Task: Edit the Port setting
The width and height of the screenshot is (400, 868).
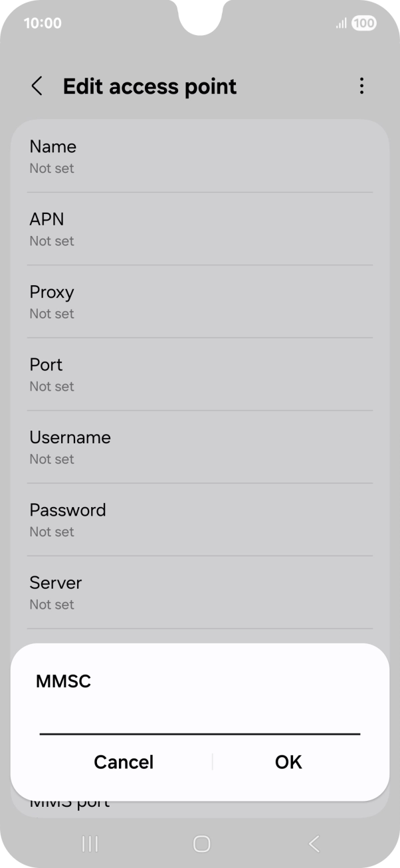Action: click(x=199, y=374)
